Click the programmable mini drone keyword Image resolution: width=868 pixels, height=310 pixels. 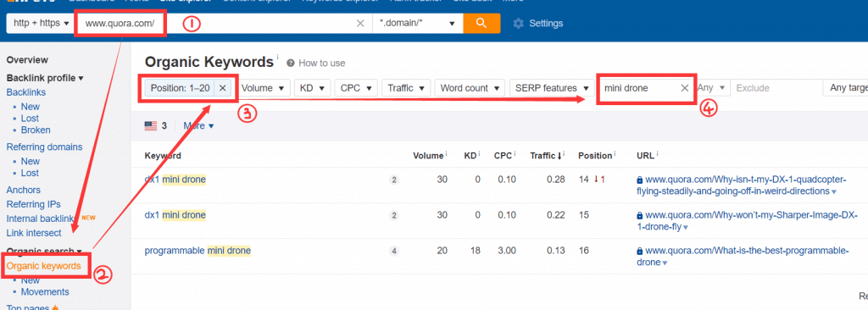click(x=198, y=251)
